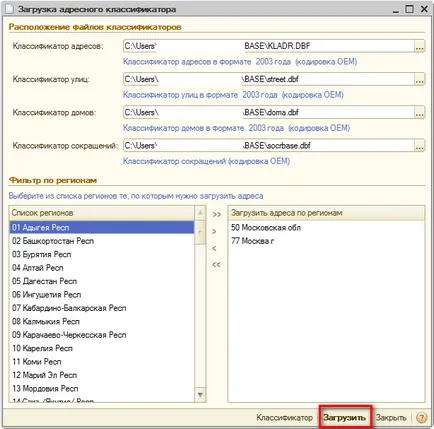Click the Загрузить button
434x429 pixels.
tap(345, 417)
